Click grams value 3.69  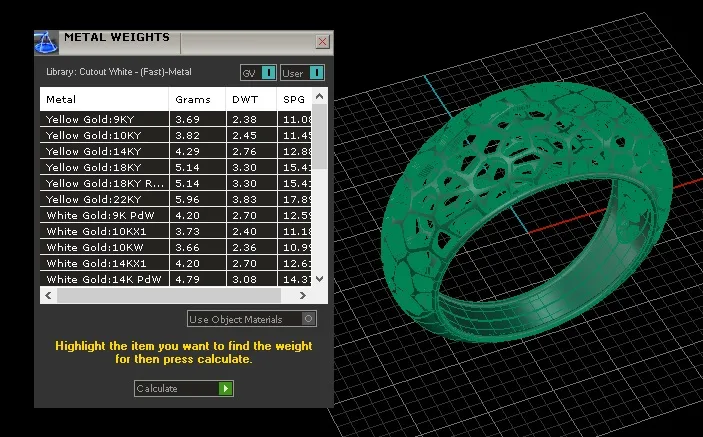(x=187, y=120)
